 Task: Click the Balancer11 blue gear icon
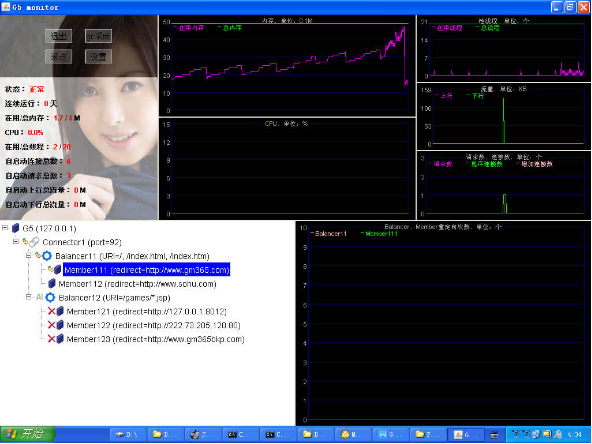(46, 256)
